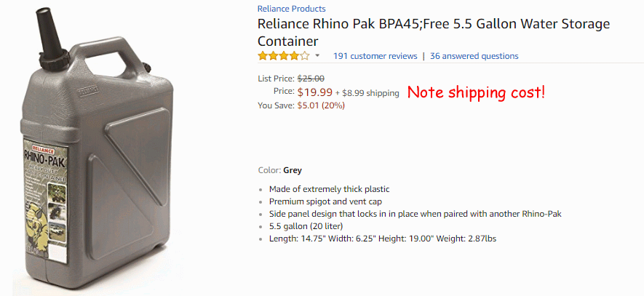
Task: Click the + $8.99 shipping text
Action: tap(367, 93)
